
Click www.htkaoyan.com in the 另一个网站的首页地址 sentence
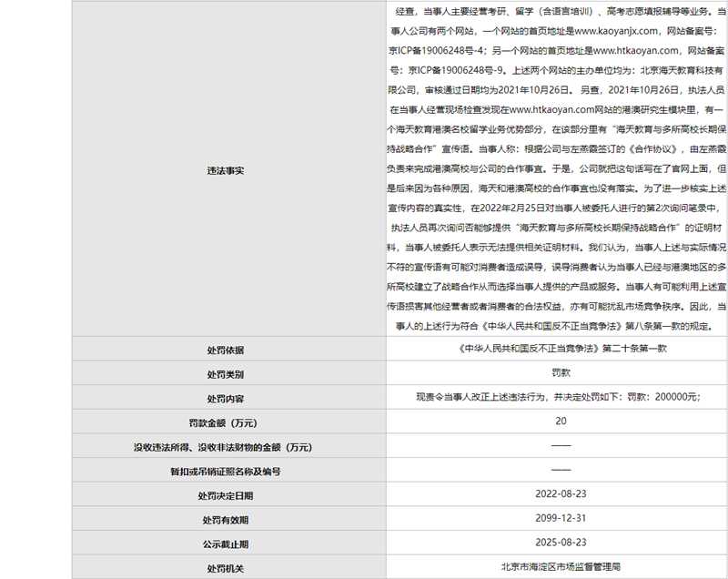635,51
